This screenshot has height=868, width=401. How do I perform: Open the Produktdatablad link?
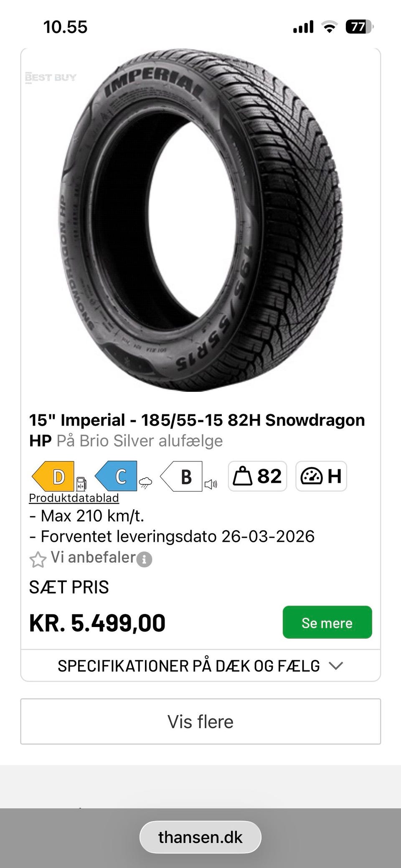tap(74, 498)
